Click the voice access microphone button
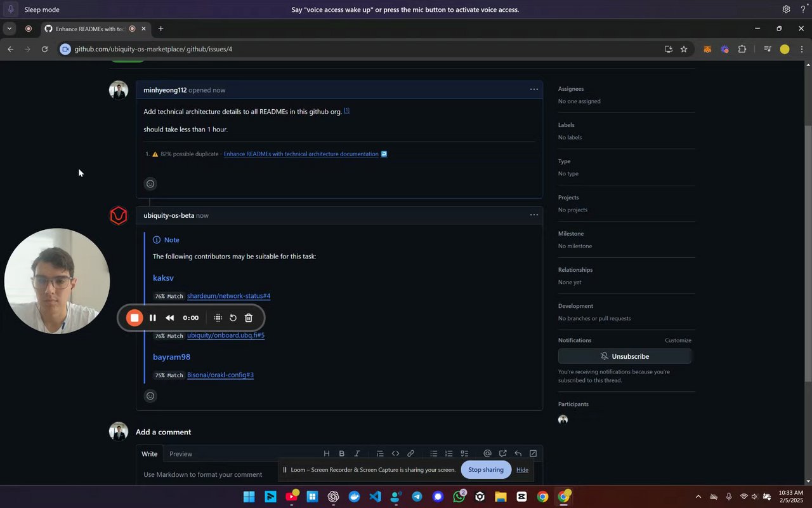812x508 pixels. [10, 10]
